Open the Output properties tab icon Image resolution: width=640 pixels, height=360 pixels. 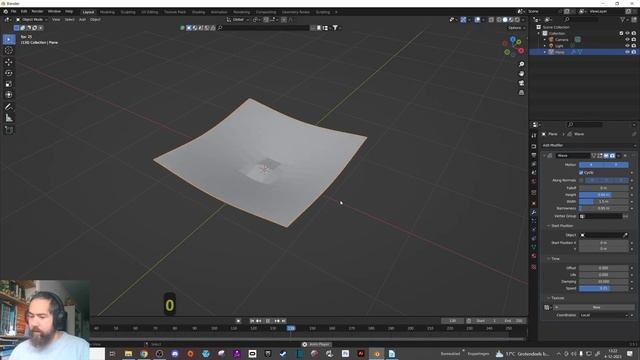coord(534,155)
